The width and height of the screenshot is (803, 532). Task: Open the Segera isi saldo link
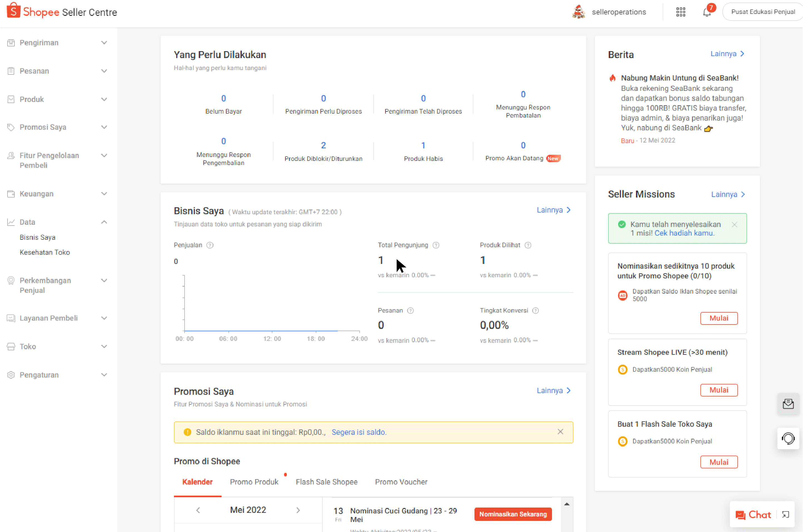point(359,432)
